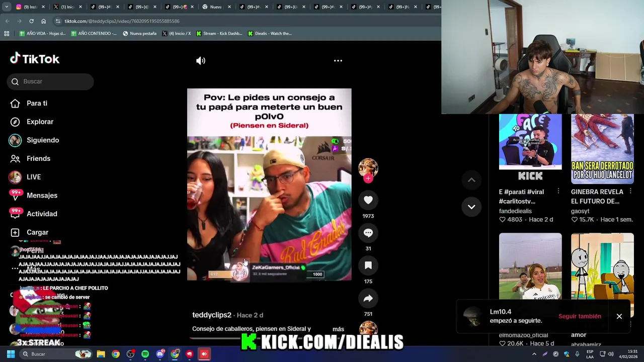Screen dimensions: 644x362
Task: Follow teddyclips2 with the red plus badge
Action: click(x=368, y=178)
